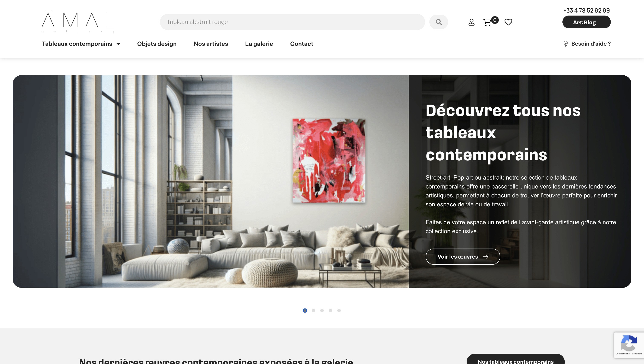Click the reCAPTCHA badge icon
The image size is (644, 364).
pos(629,344)
